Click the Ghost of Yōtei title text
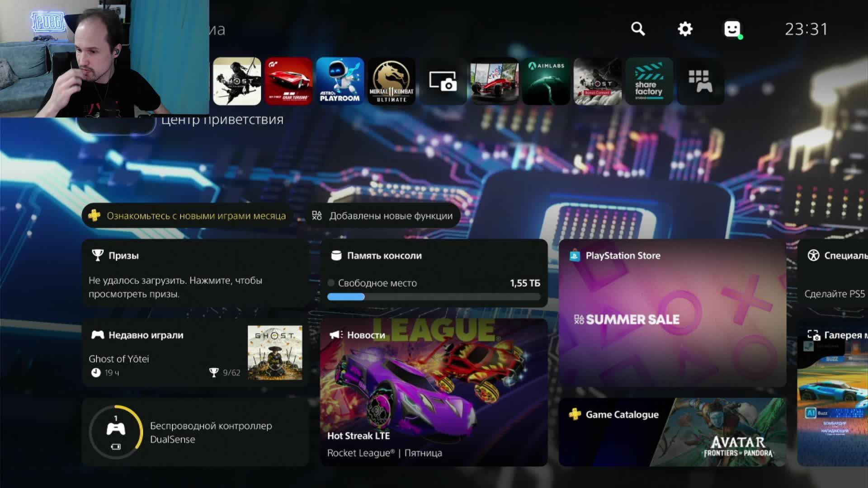 pyautogui.click(x=119, y=359)
